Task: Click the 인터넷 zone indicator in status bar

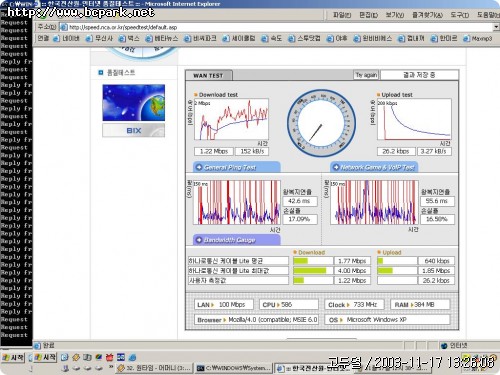Action: [x=454, y=346]
